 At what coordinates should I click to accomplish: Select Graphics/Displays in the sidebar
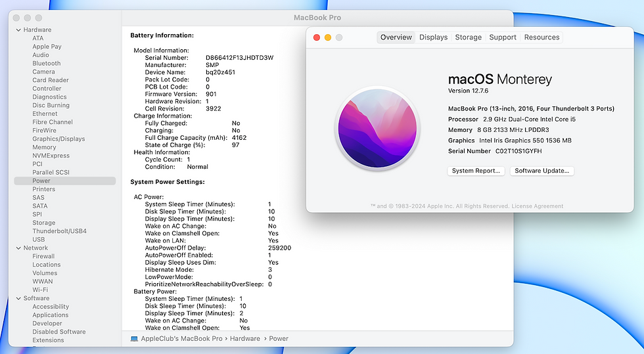(58, 139)
